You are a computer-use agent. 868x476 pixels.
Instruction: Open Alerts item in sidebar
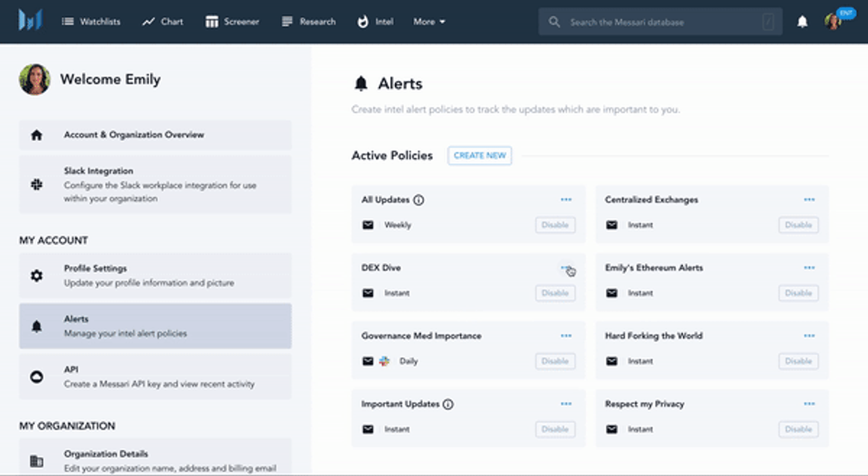click(x=155, y=326)
